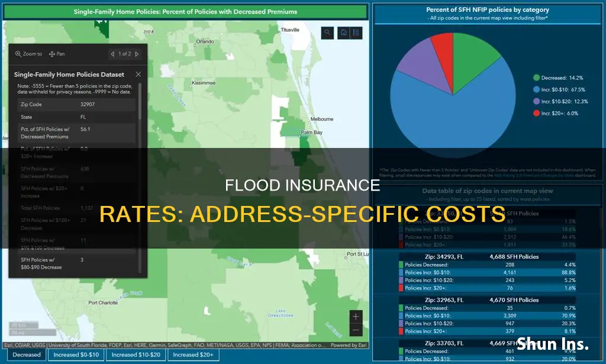Select Policies Decreased row with 461
This screenshot has width=606, height=364.
pyautogui.click(x=487, y=351)
